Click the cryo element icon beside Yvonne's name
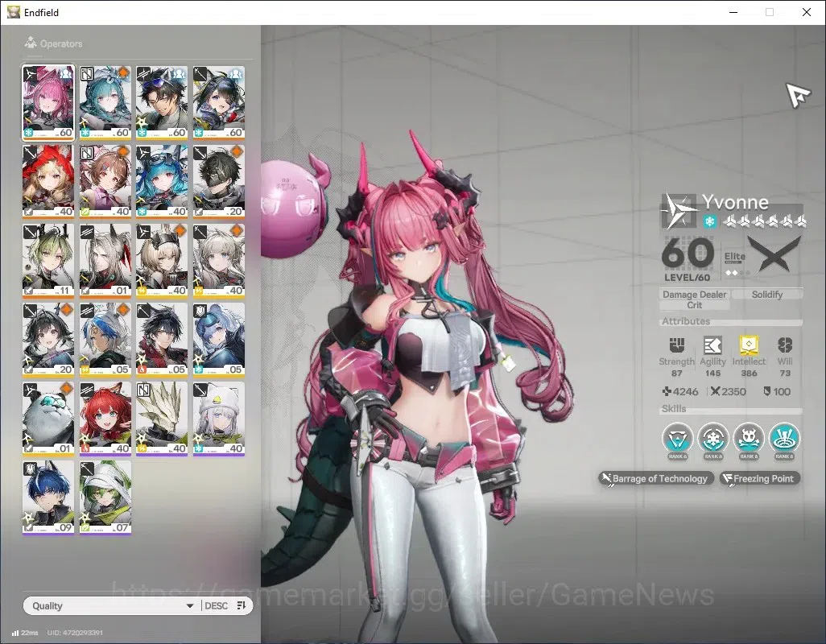Image resolution: width=826 pixels, height=644 pixels. click(709, 221)
